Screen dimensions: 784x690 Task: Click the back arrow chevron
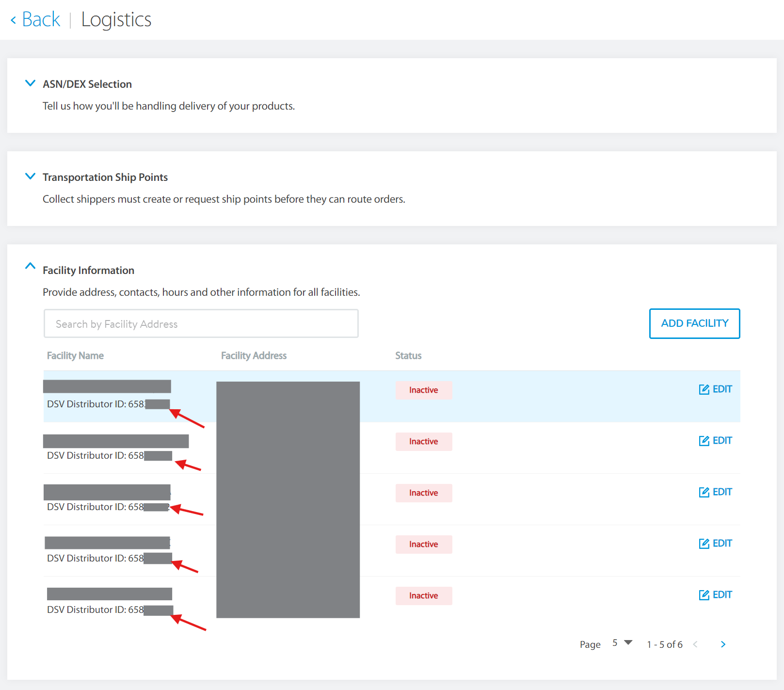[14, 20]
